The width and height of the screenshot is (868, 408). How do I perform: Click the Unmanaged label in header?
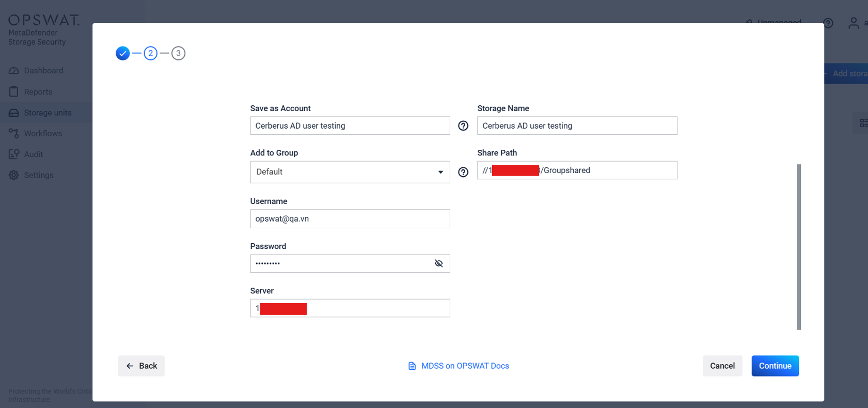(779, 22)
